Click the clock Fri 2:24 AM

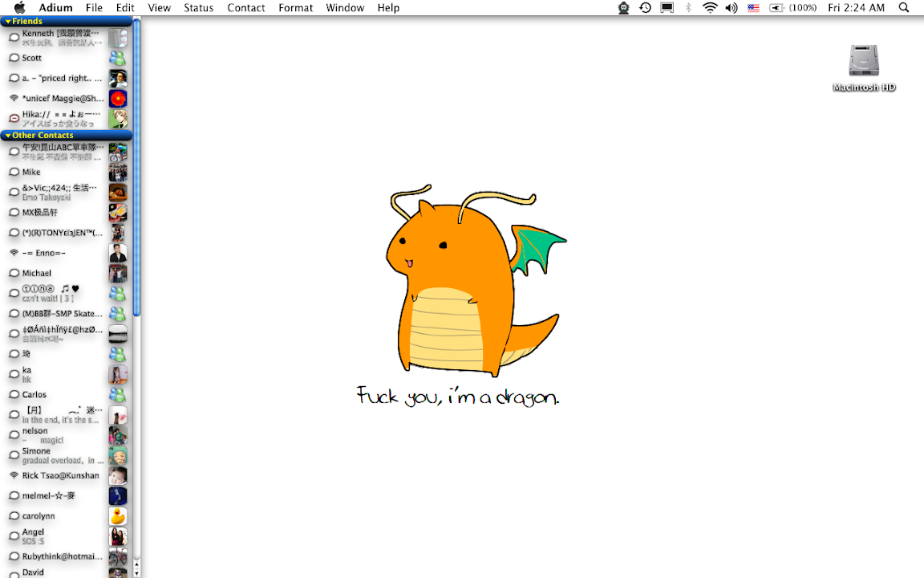coord(856,8)
